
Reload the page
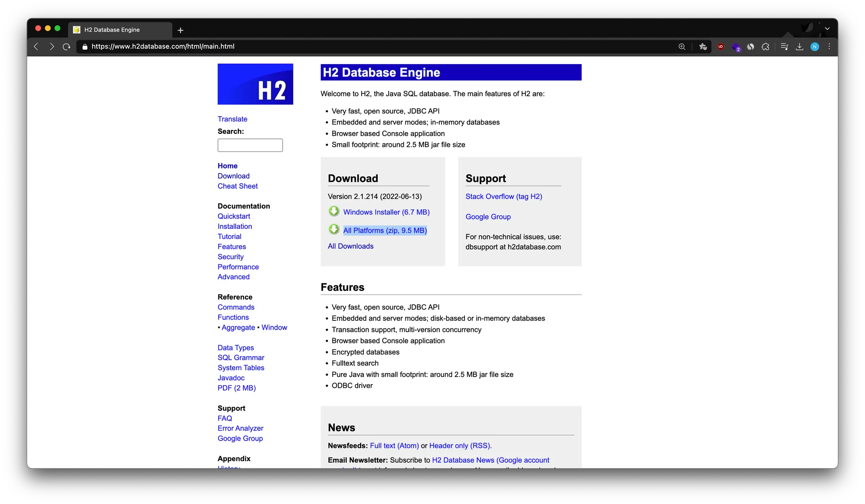(x=66, y=47)
